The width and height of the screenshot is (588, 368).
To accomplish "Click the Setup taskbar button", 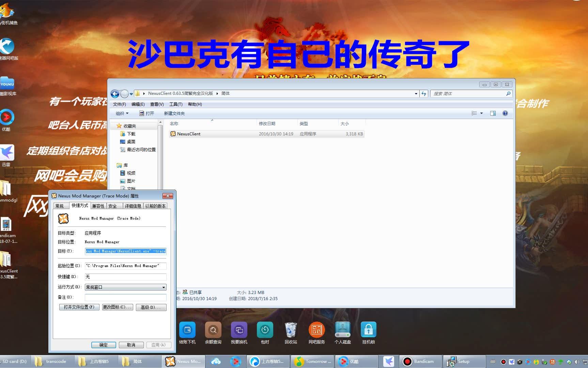I will pos(464,362).
